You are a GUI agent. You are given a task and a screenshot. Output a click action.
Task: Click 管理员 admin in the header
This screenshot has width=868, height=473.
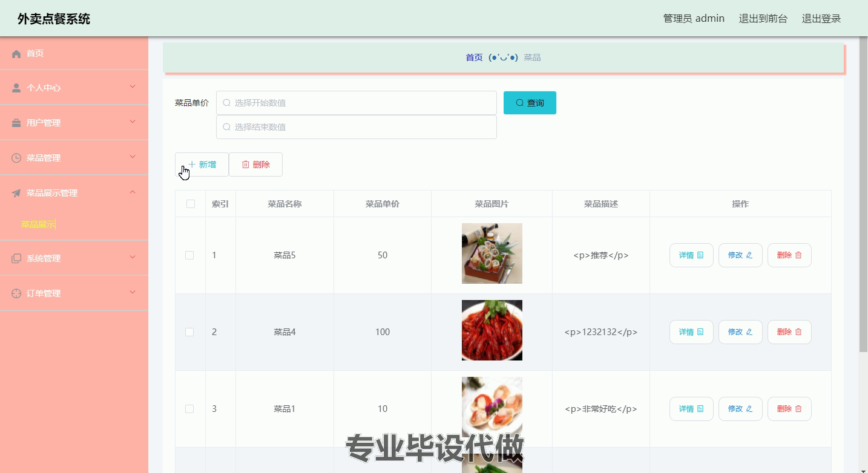pos(694,18)
